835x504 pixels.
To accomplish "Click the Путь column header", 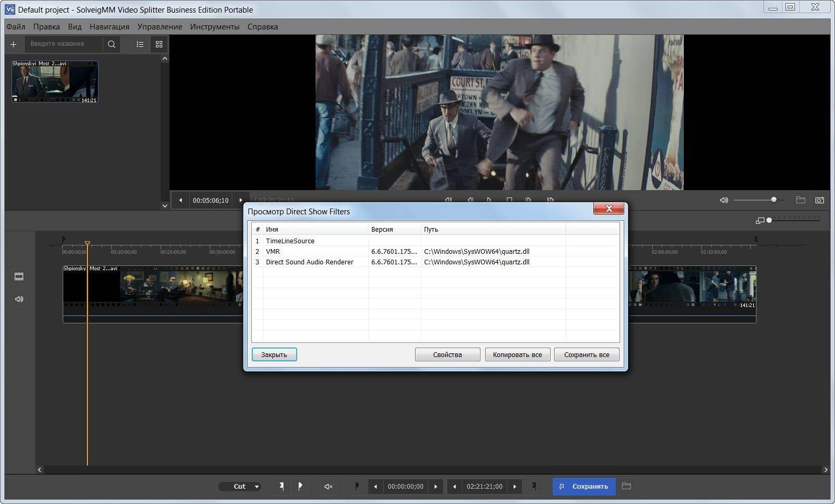I will tap(493, 229).
